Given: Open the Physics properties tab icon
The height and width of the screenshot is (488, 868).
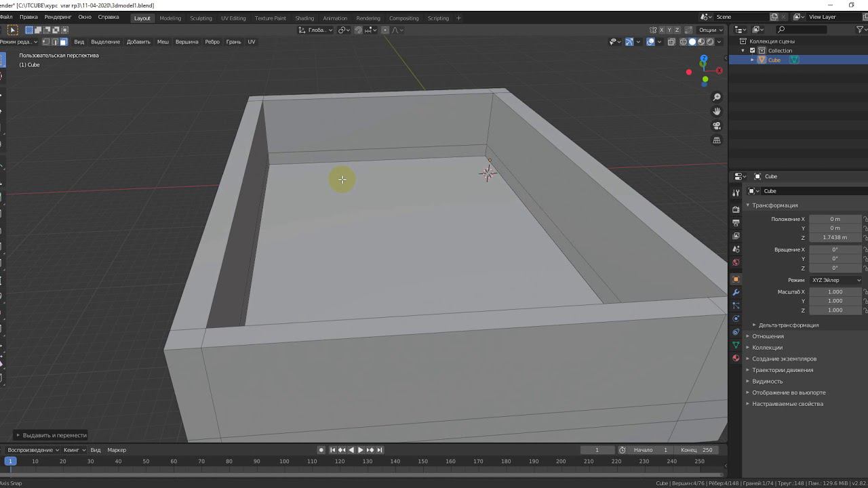Looking at the screenshot, I should 736,319.
